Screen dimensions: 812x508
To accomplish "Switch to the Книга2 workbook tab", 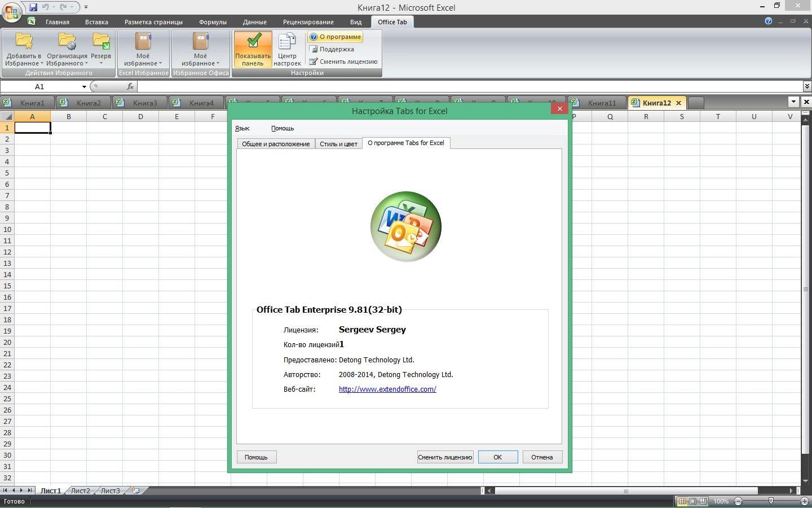I will tap(83, 103).
